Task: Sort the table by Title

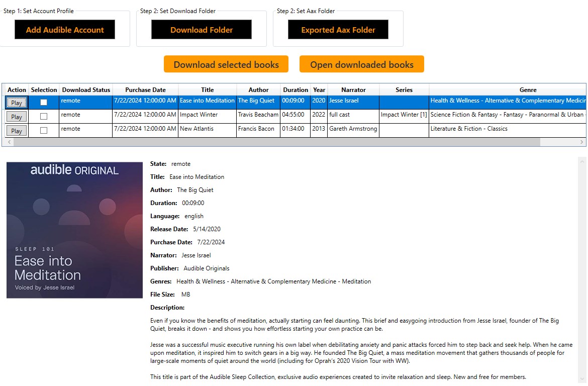Action: pyautogui.click(x=207, y=89)
